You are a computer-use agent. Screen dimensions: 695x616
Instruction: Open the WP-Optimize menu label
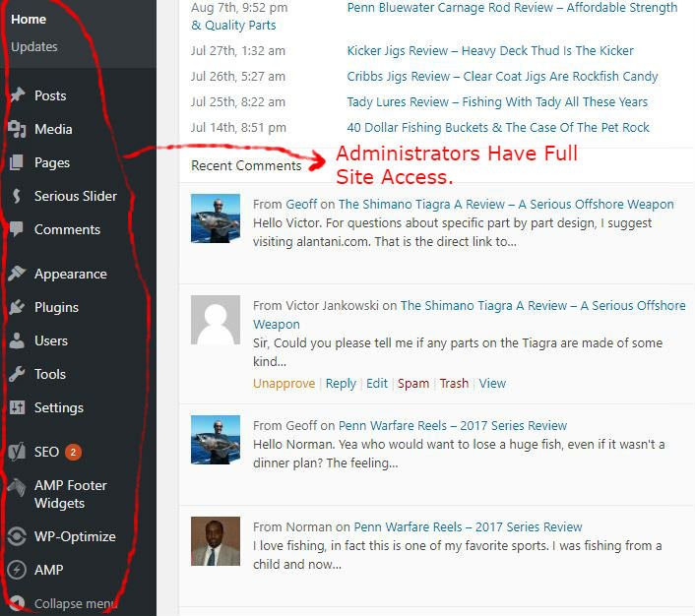pos(75,536)
